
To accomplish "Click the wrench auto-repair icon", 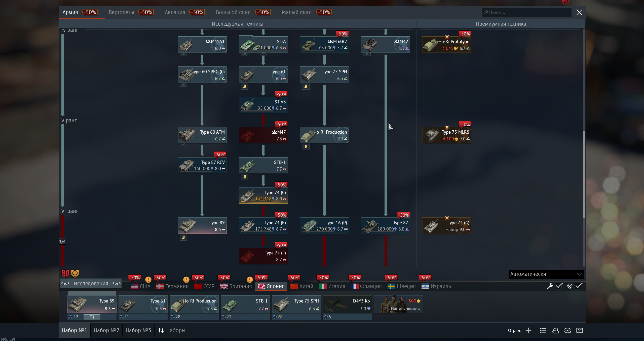I will 550,286.
